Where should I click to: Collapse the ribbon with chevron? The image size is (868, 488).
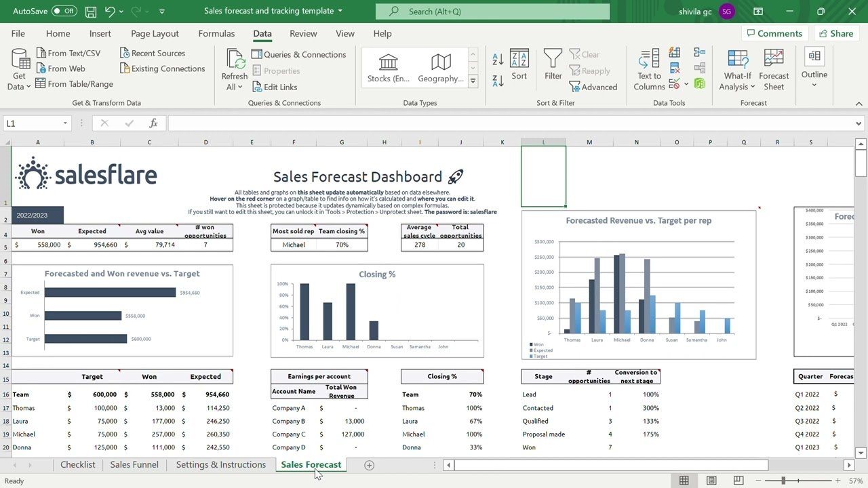coord(859,103)
